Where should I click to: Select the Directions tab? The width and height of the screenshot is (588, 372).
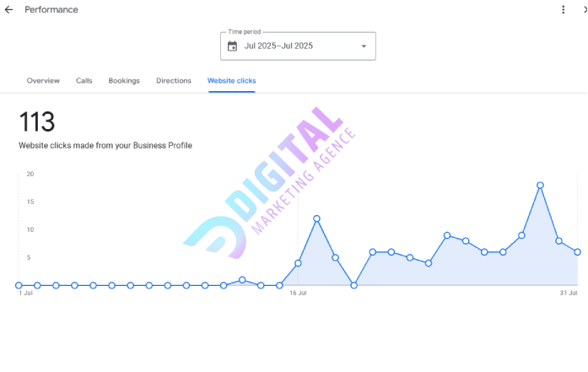click(x=174, y=81)
